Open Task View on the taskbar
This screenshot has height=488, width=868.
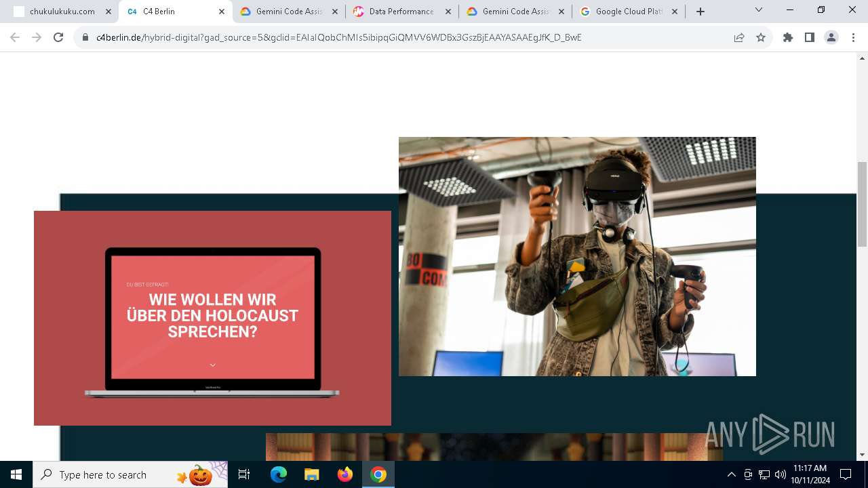tap(244, 474)
